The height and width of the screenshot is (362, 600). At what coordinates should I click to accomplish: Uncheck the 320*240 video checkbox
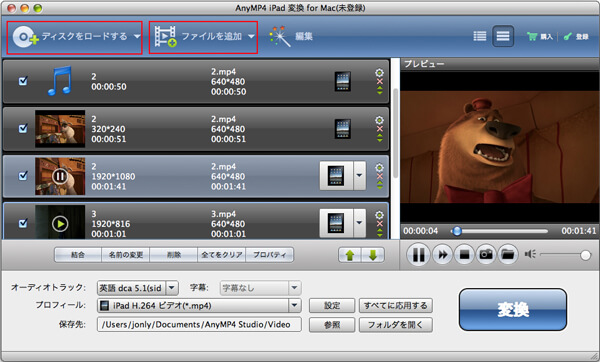23,128
